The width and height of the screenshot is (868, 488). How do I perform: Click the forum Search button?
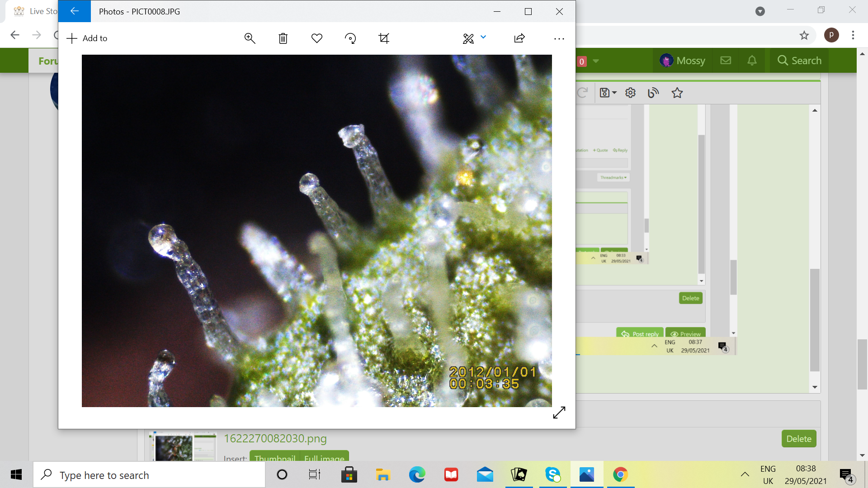[799, 61]
